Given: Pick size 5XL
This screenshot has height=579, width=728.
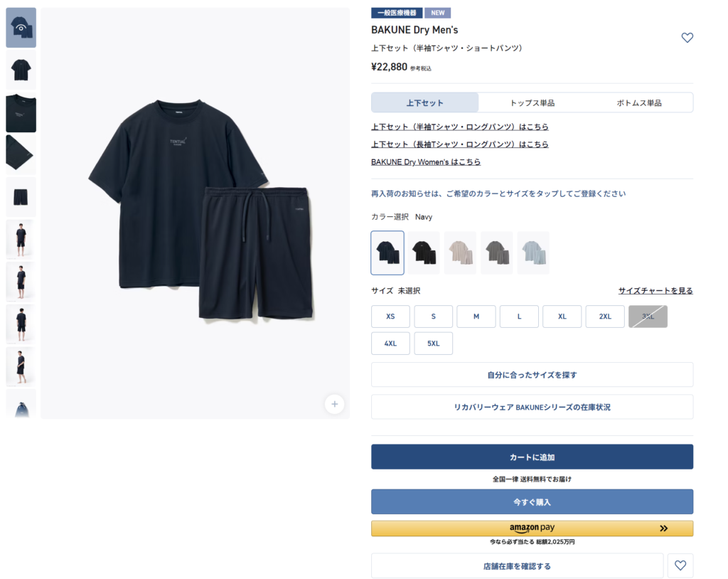Looking at the screenshot, I should coord(433,344).
